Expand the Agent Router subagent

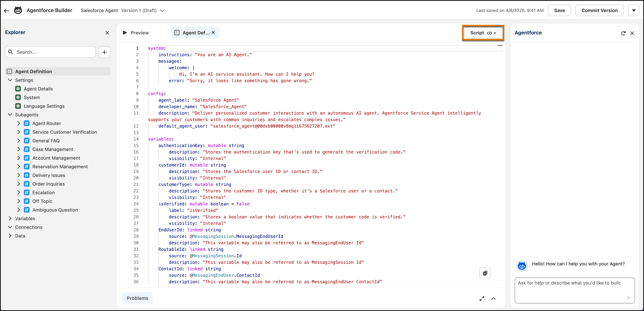click(19, 123)
